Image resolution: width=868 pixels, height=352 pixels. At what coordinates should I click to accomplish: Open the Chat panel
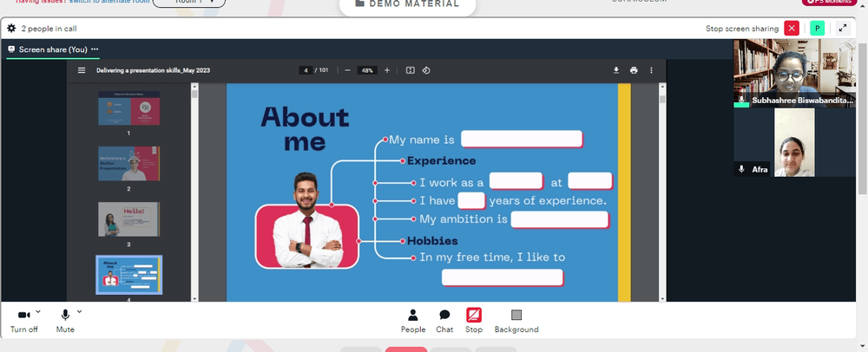(x=444, y=321)
